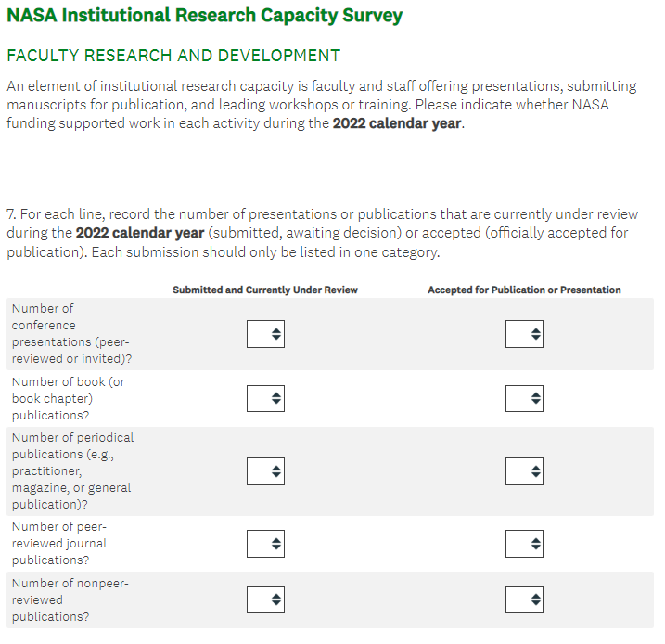
Task: Click Accepted for Publication or Presentation header
Action: click(524, 290)
